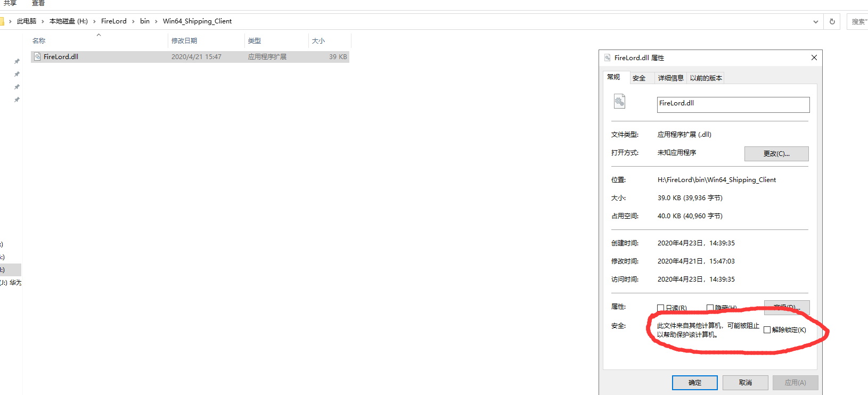The width and height of the screenshot is (868, 395).
Task: Click the size value 39.0 KB (39,936 字节)
Action: (x=690, y=198)
